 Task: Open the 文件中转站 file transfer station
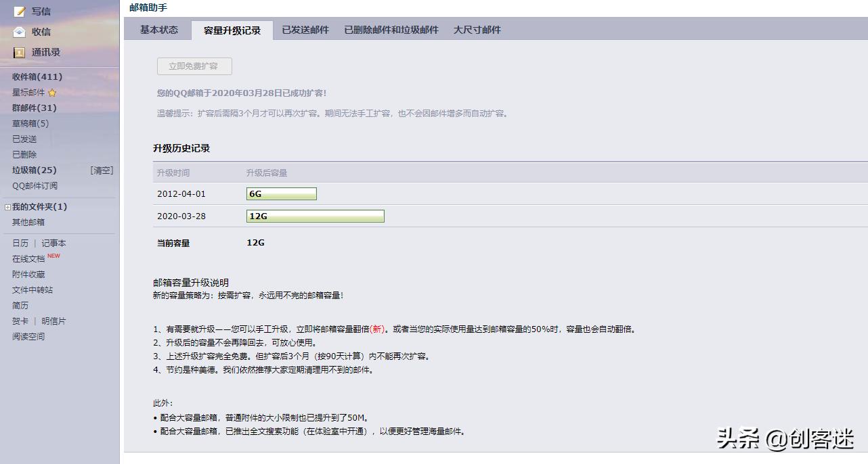pos(32,289)
